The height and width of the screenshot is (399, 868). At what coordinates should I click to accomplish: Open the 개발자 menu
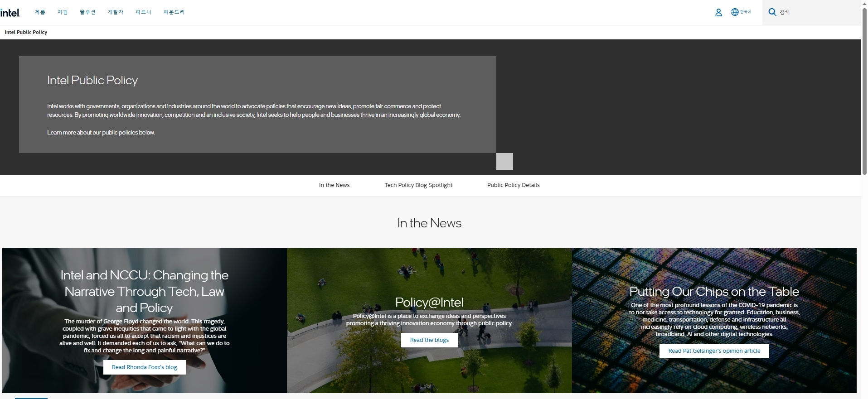[116, 12]
